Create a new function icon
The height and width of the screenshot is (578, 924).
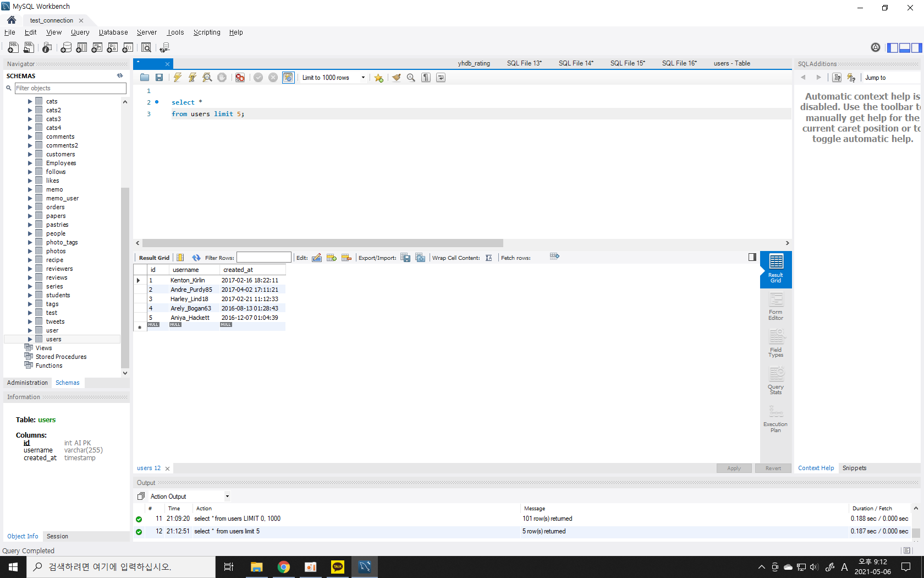tap(128, 48)
